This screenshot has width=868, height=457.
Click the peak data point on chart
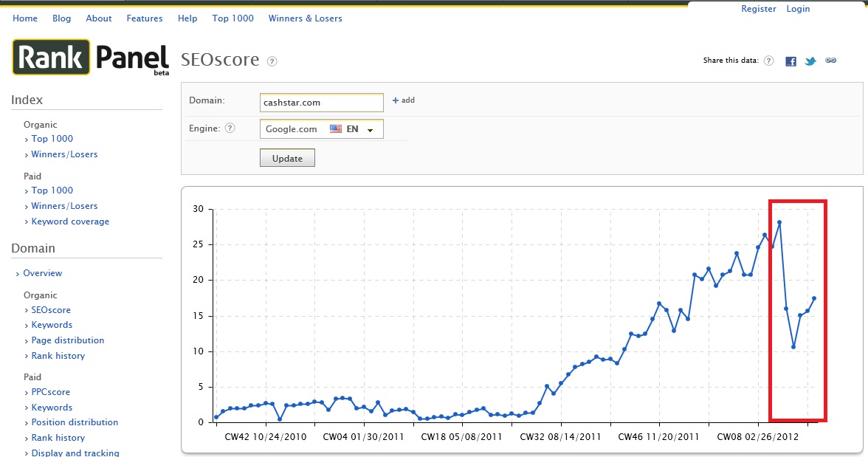pyautogui.click(x=779, y=222)
